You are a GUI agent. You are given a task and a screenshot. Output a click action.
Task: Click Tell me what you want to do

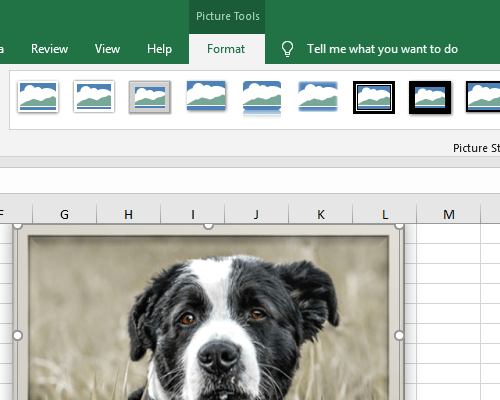pos(382,49)
